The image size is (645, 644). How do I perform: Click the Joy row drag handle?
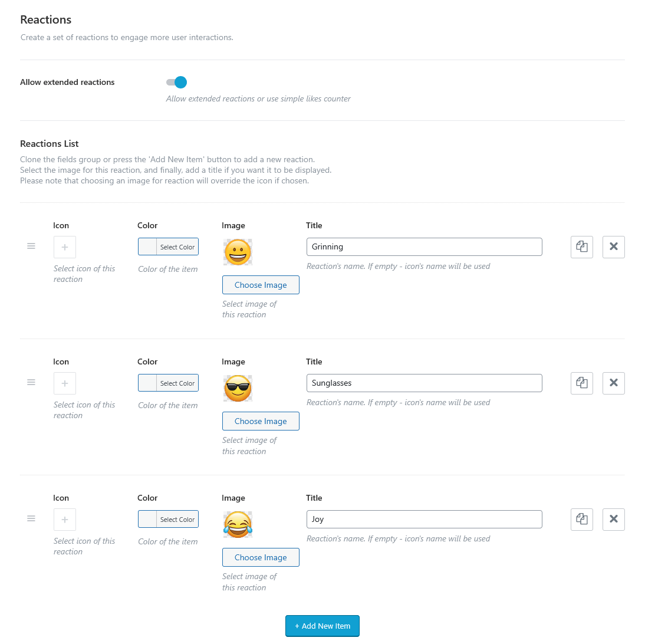pos(31,518)
